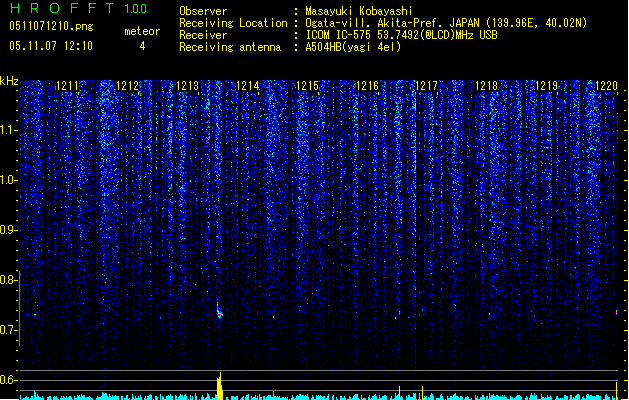The height and width of the screenshot is (400, 629).
Task: Select observer name Masayuki Kobayashi
Action: point(359,11)
